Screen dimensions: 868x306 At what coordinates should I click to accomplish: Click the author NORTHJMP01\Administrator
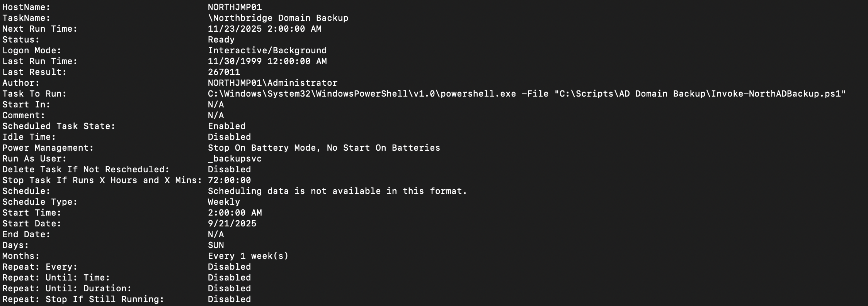272,83
